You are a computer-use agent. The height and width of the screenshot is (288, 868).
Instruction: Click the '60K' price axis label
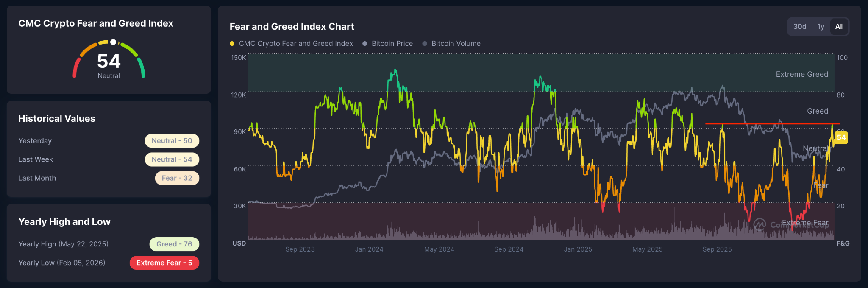[x=240, y=169]
